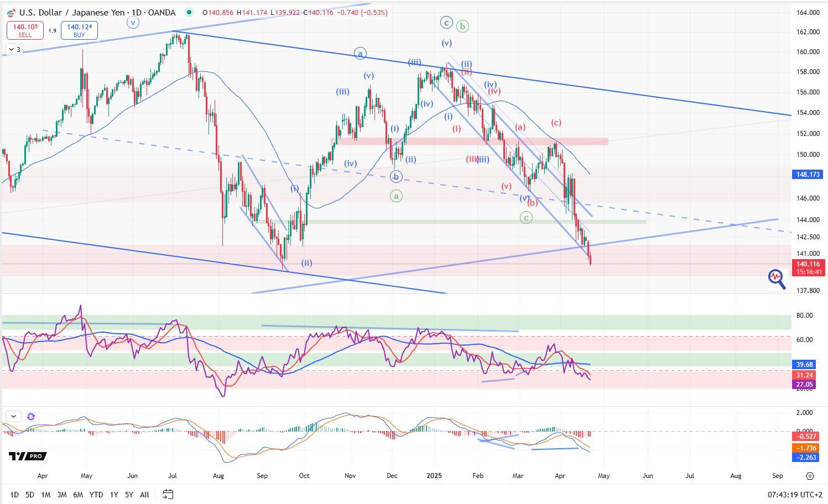Expand the indicators legend showing 3
This screenshot has width=828, height=504.
14,50
